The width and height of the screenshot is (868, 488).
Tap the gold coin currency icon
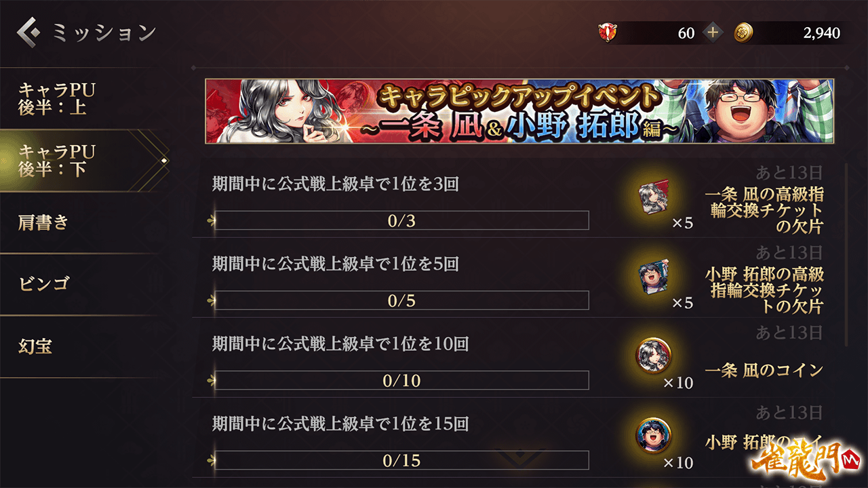[x=744, y=33]
